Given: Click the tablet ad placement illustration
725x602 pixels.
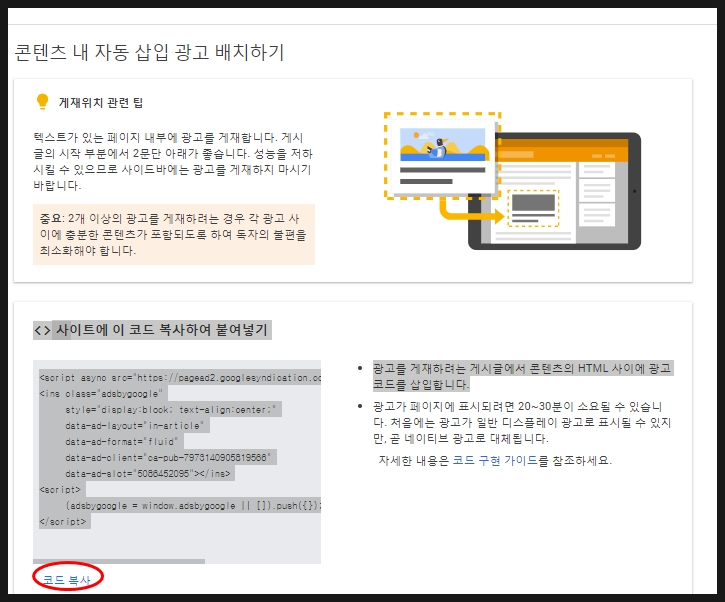Looking at the screenshot, I should coord(512,181).
